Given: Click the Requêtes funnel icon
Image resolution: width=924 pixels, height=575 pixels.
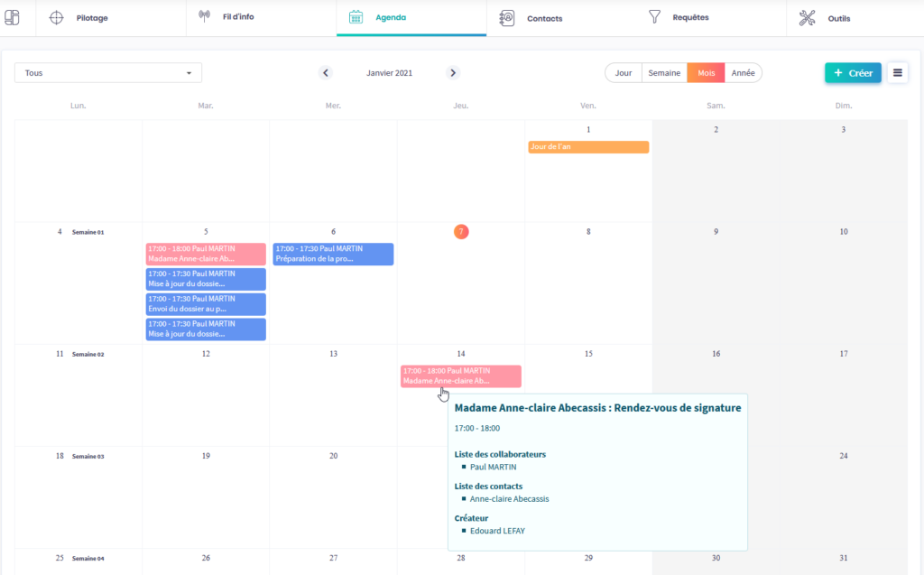Looking at the screenshot, I should [655, 17].
